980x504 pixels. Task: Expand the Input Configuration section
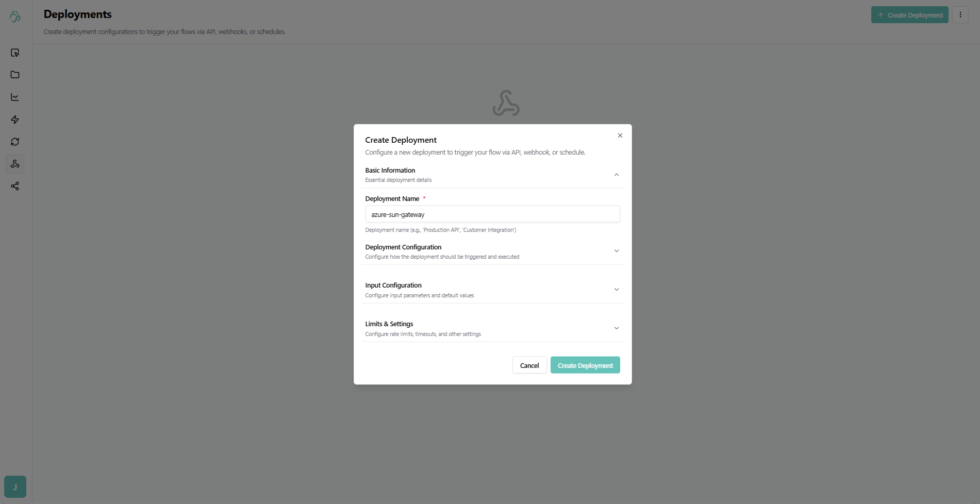coord(616,290)
